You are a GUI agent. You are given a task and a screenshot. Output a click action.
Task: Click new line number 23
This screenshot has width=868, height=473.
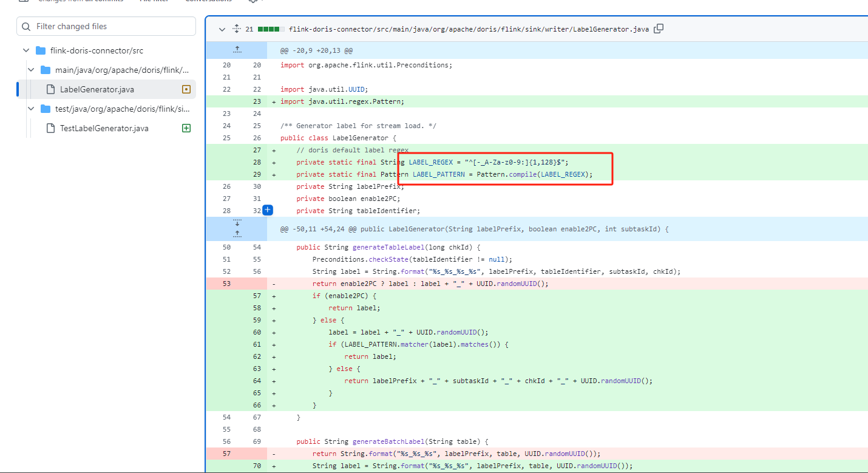pyautogui.click(x=257, y=101)
